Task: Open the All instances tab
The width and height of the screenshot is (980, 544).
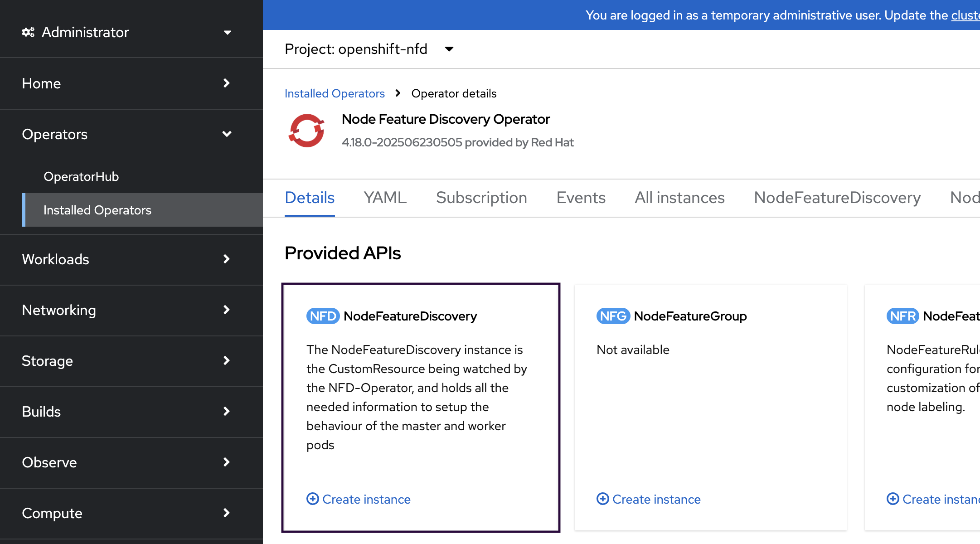Action: click(x=679, y=198)
